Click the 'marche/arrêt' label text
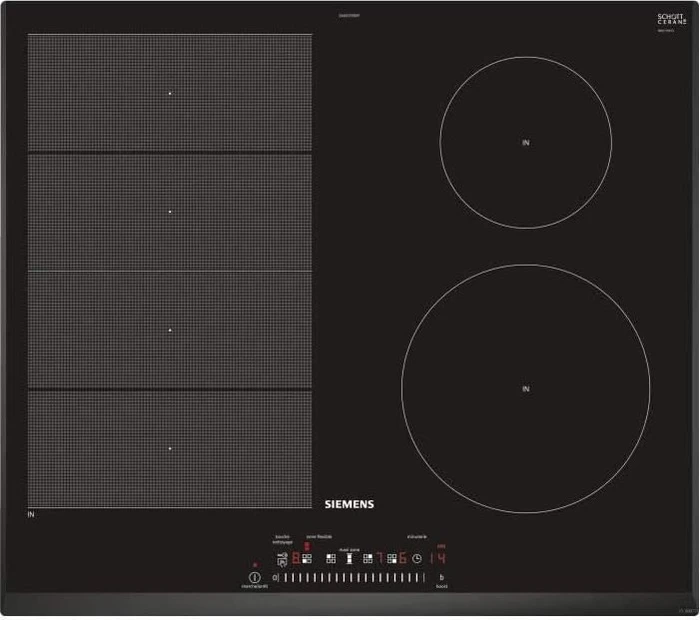Image resolution: width=700 pixels, height=620 pixels. click(254, 587)
